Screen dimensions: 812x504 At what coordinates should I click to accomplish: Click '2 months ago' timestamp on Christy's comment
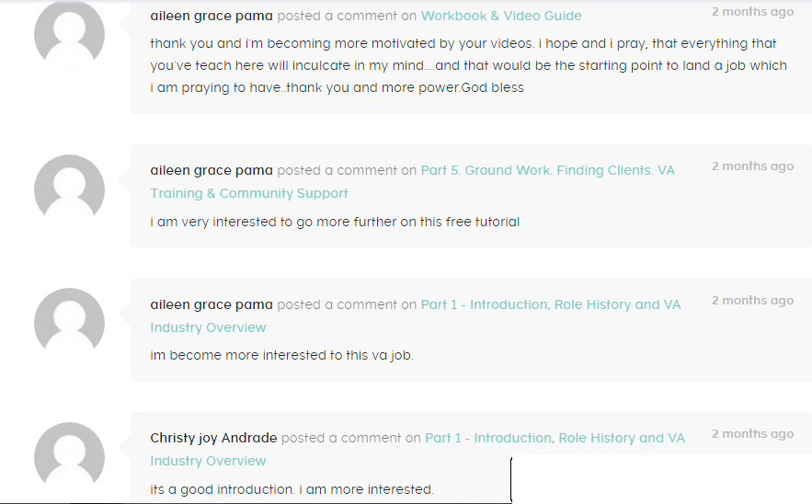(752, 433)
